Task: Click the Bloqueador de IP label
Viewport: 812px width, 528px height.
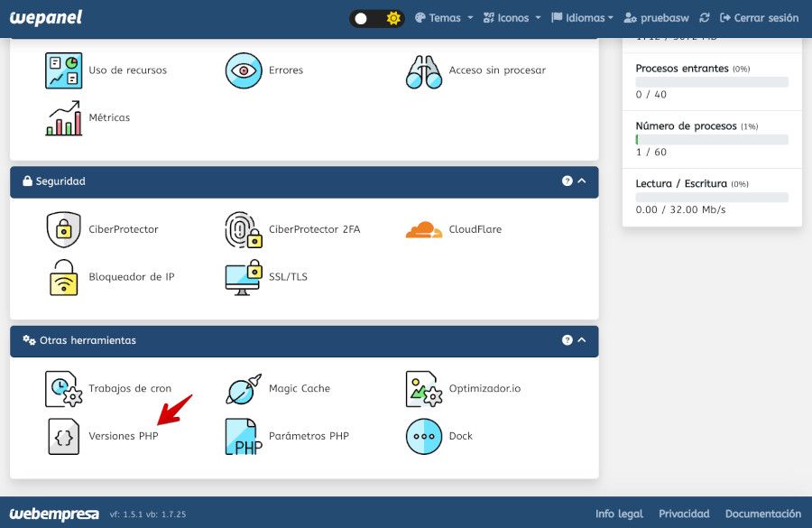Action: 132,277
